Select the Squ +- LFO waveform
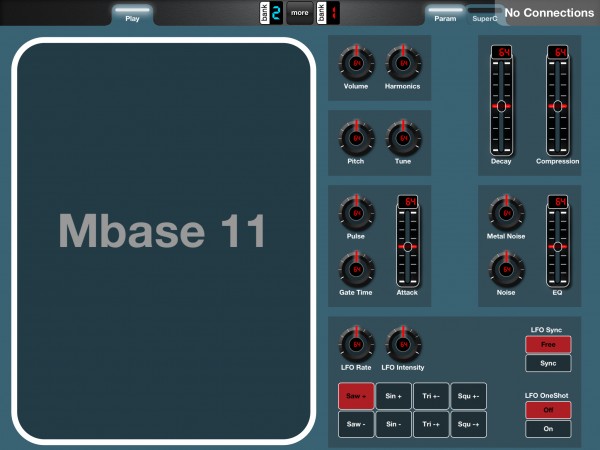600x450 pixels. 468,396
